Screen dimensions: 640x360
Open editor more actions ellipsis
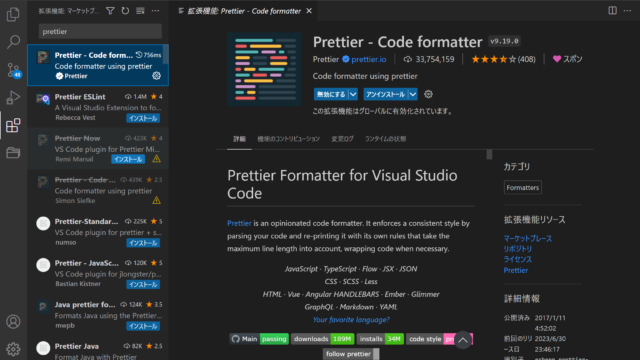tap(627, 11)
